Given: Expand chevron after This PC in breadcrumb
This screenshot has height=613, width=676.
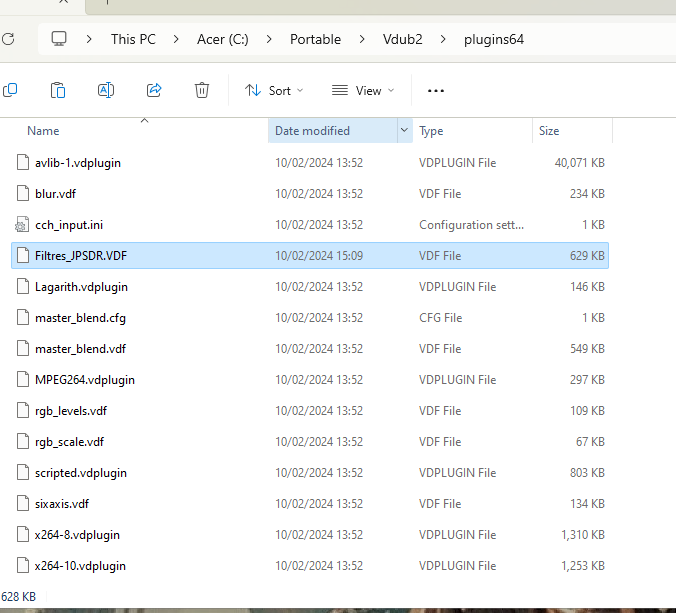Looking at the screenshot, I should tap(176, 39).
